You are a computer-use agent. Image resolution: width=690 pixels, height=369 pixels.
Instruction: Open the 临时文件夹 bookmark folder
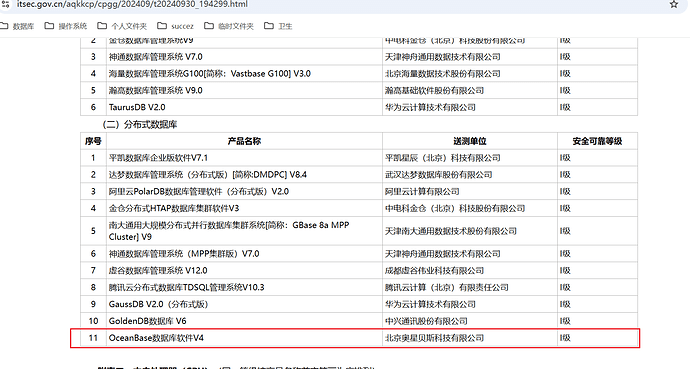point(229,26)
